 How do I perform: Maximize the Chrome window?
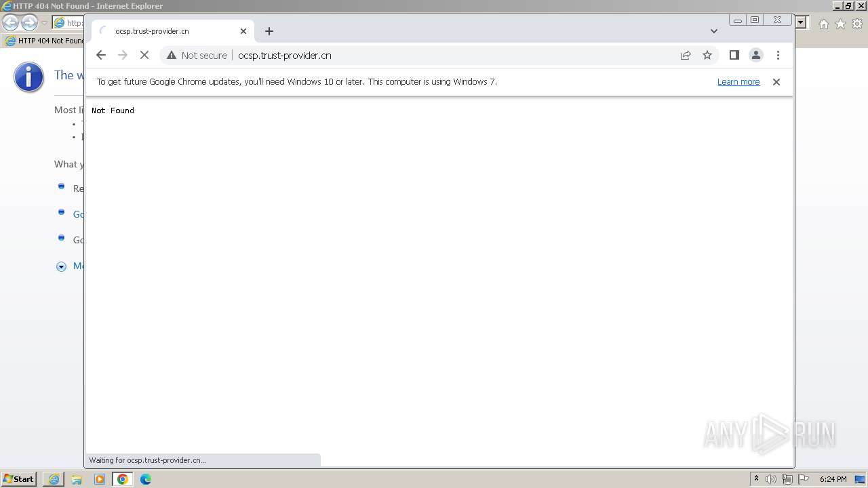pyautogui.click(x=755, y=20)
